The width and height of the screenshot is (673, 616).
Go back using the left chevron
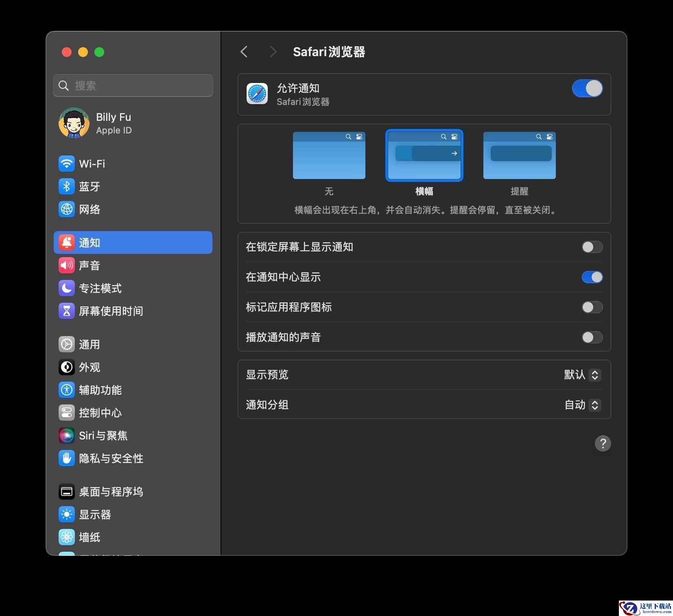click(244, 52)
